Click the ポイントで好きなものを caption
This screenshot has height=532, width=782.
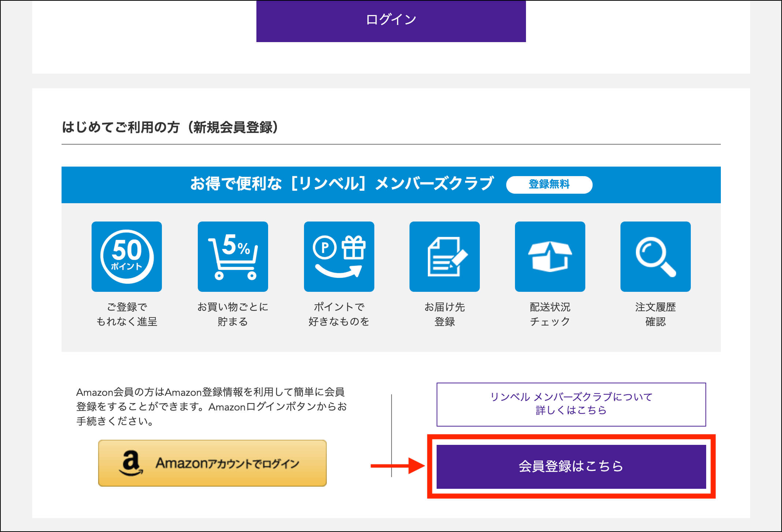coord(339,314)
